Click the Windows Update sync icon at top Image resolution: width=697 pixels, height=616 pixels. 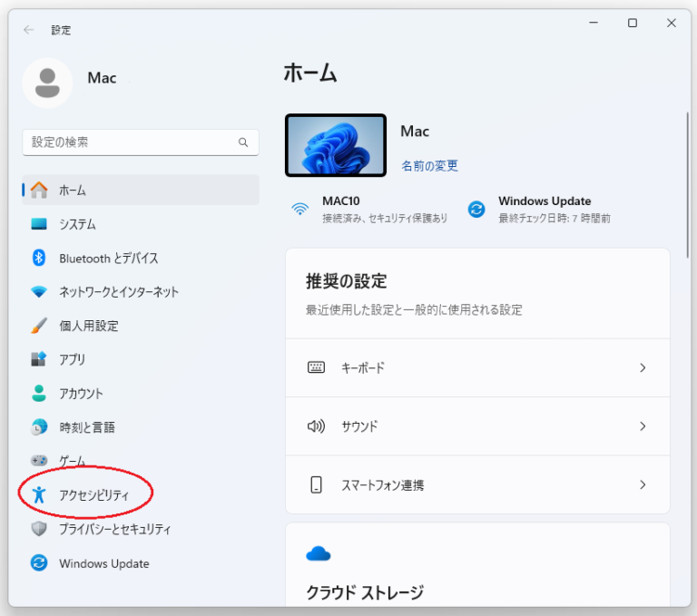tap(476, 209)
